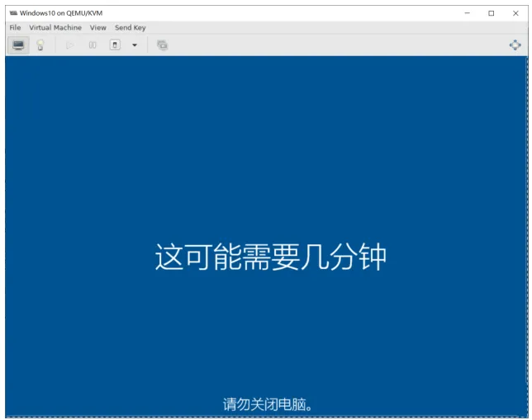Show the graphical console view
532x420 pixels.
click(18, 45)
